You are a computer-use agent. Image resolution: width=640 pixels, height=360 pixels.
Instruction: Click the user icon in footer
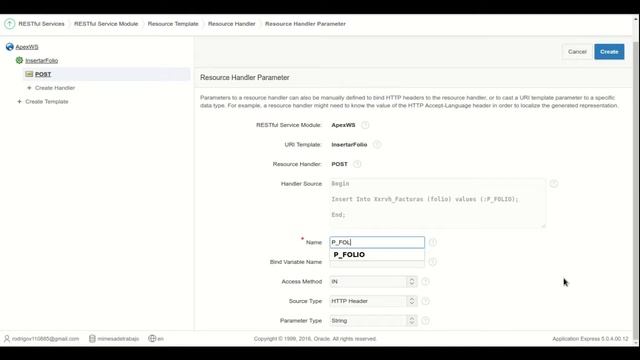7,339
